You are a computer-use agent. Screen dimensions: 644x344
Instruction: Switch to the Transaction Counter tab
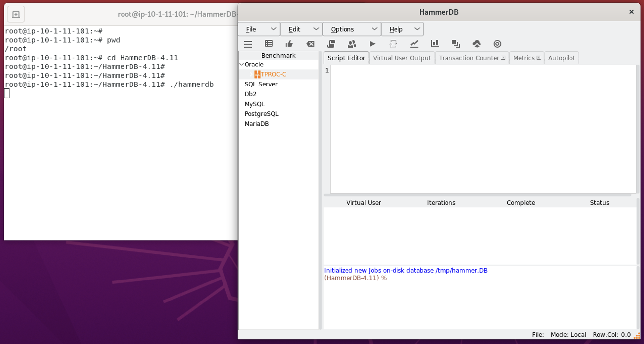click(469, 58)
